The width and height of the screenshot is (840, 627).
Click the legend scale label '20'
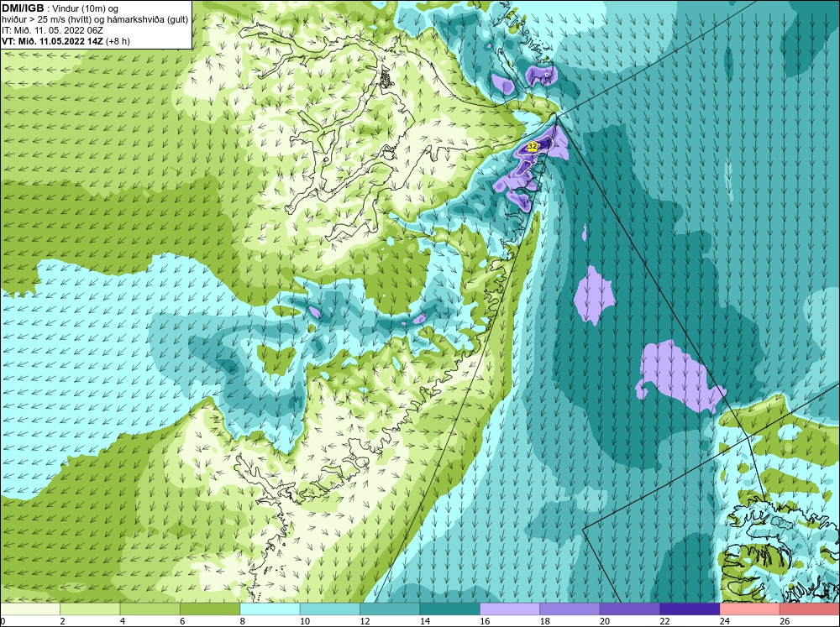point(604,621)
